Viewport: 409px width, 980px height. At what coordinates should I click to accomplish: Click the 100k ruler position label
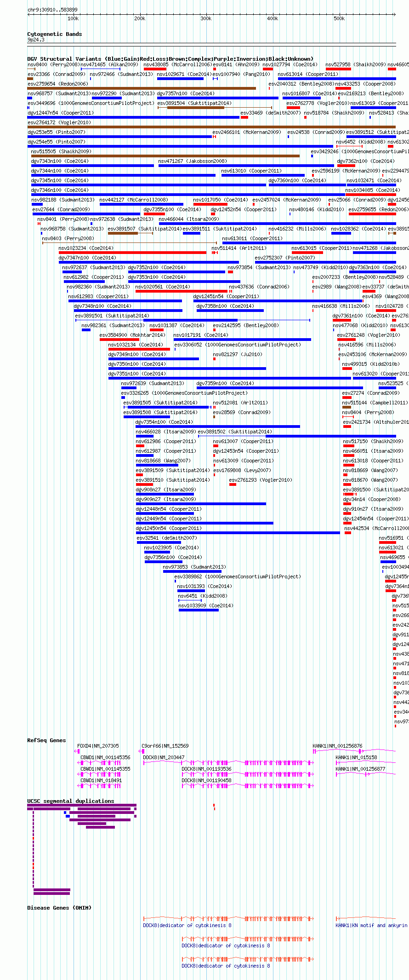(x=73, y=18)
